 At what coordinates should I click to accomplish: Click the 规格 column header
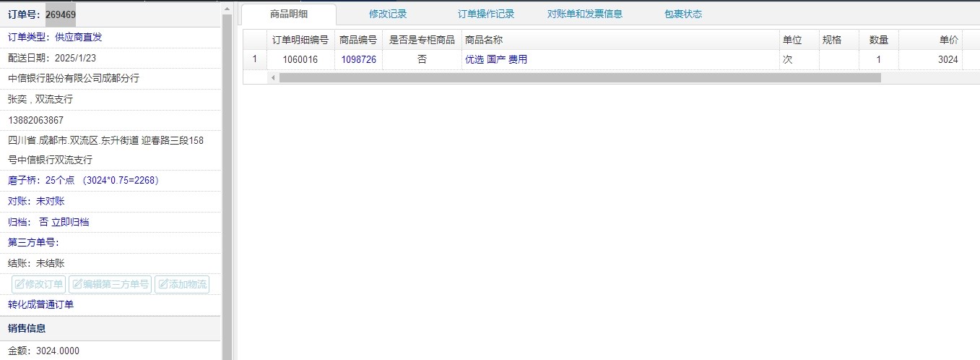[x=839, y=40]
